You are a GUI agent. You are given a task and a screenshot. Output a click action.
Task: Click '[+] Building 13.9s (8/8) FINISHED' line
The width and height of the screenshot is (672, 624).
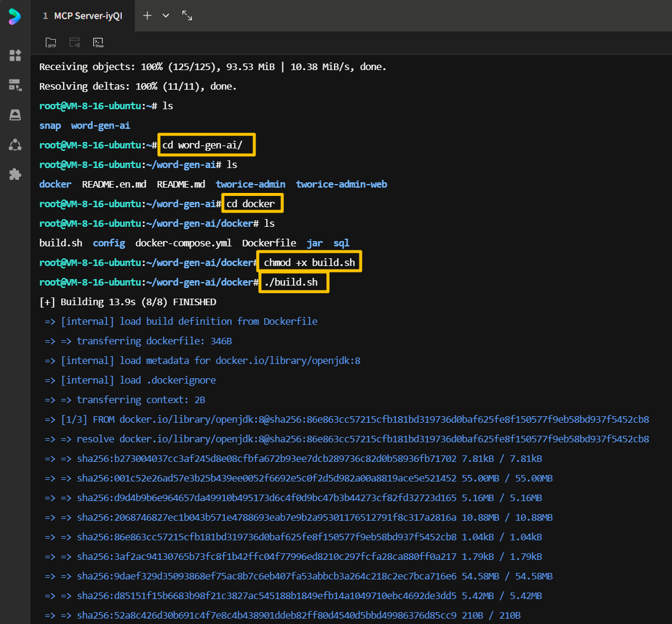[x=127, y=302]
